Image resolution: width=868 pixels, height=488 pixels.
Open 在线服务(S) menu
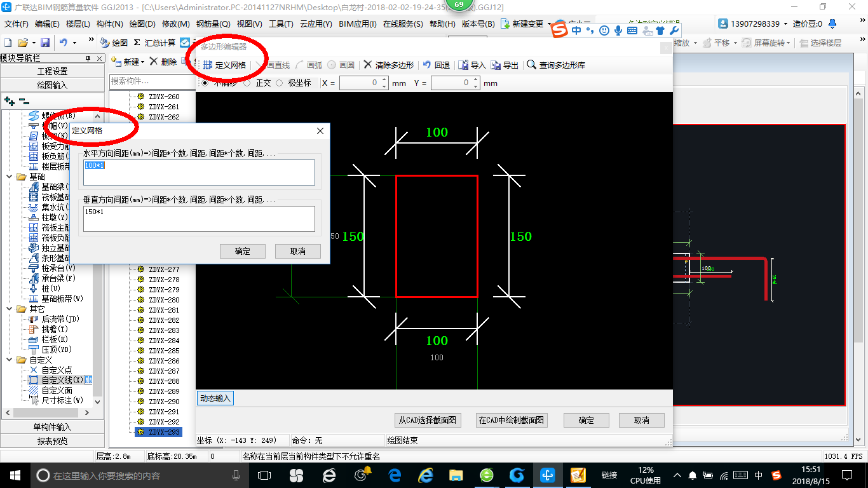(x=403, y=24)
